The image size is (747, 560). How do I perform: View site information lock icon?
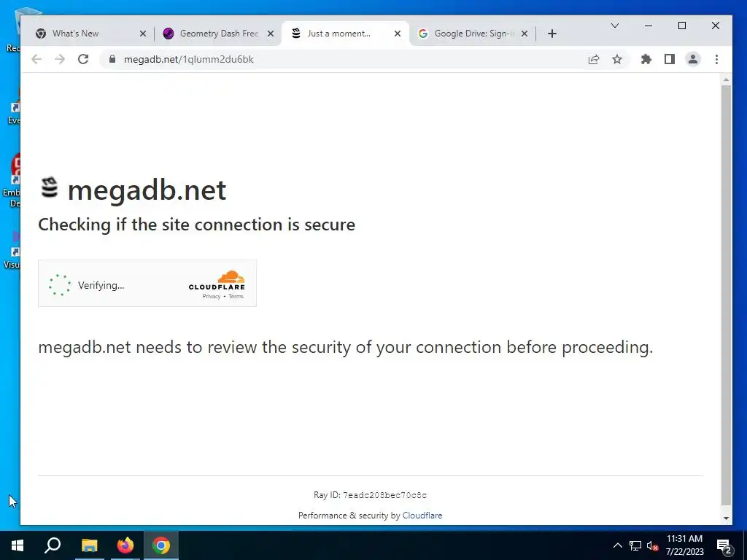pyautogui.click(x=112, y=59)
